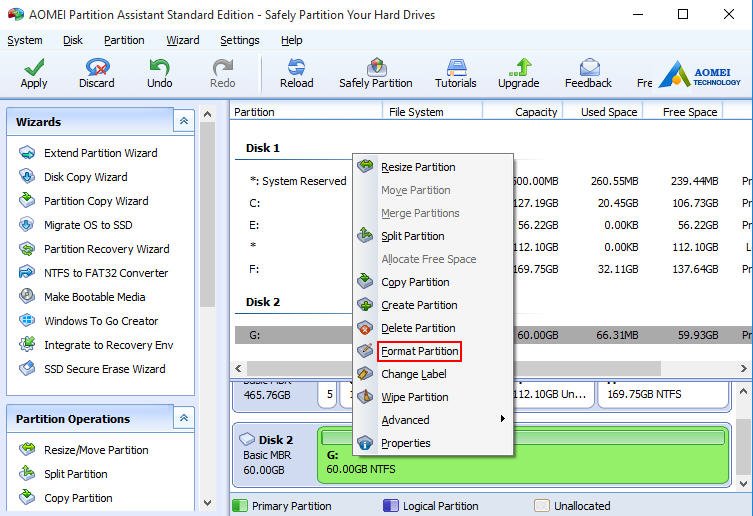Open Feedback from the toolbar

(x=588, y=74)
